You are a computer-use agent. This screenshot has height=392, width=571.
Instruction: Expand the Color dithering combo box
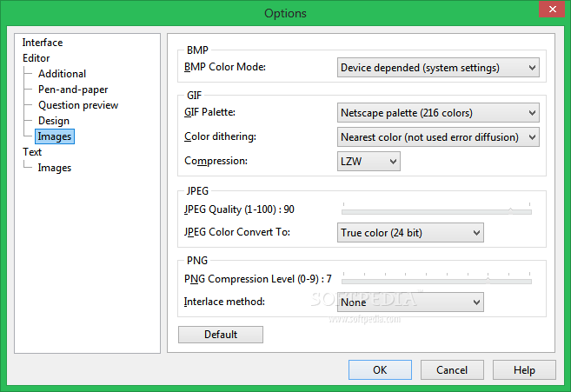point(438,137)
